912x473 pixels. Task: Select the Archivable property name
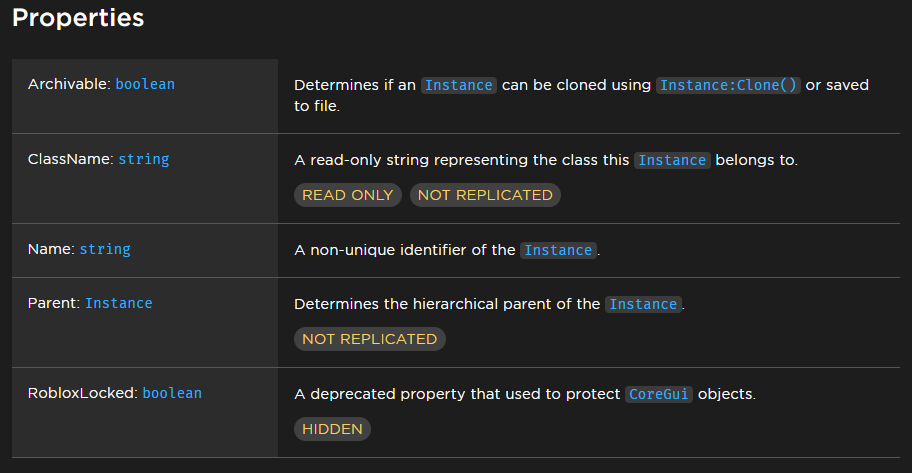(69, 84)
